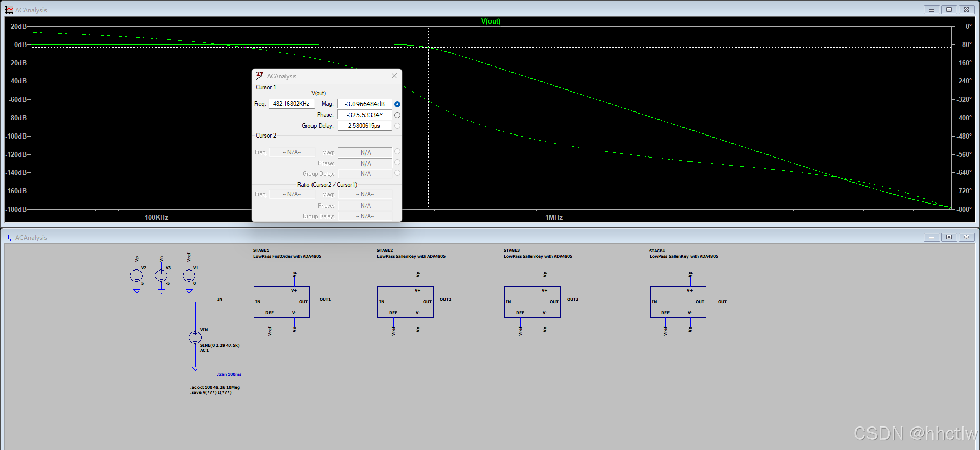Viewport: 980px width, 450px height.
Task: Select Cursor 1 Phase radio button
Action: tap(397, 115)
